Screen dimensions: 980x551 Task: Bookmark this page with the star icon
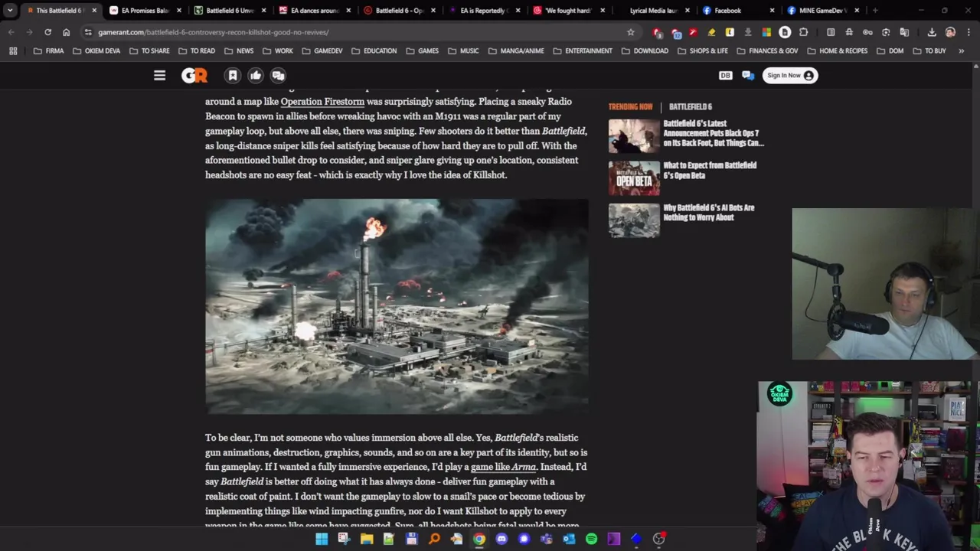pyautogui.click(x=630, y=32)
